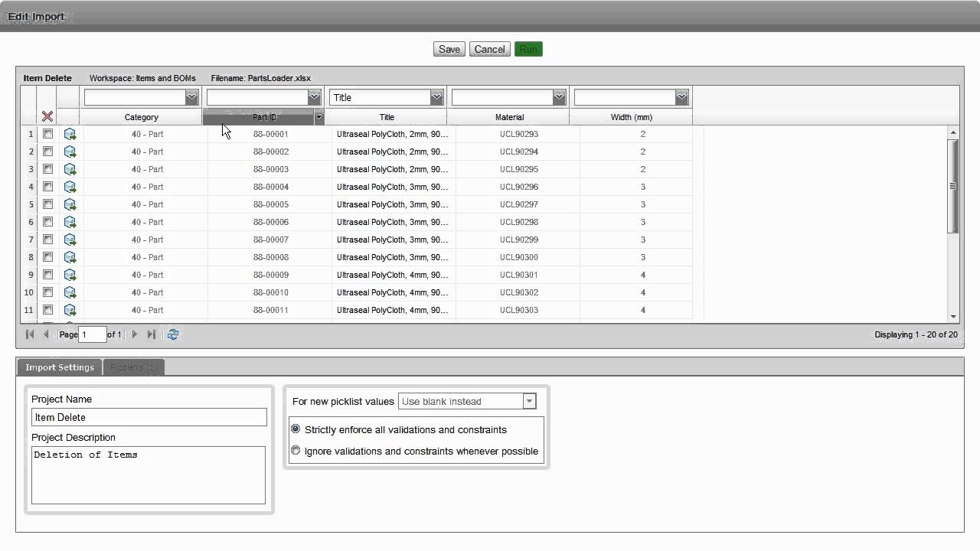Click the grid scrollbar up arrow
This screenshot has height=551, width=980.
(953, 133)
